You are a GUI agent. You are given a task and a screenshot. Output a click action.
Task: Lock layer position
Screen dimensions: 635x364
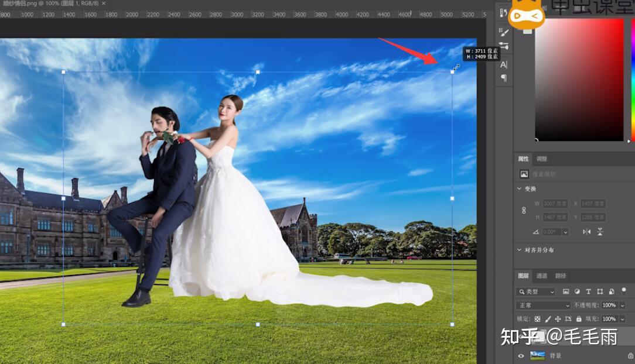[558, 319]
